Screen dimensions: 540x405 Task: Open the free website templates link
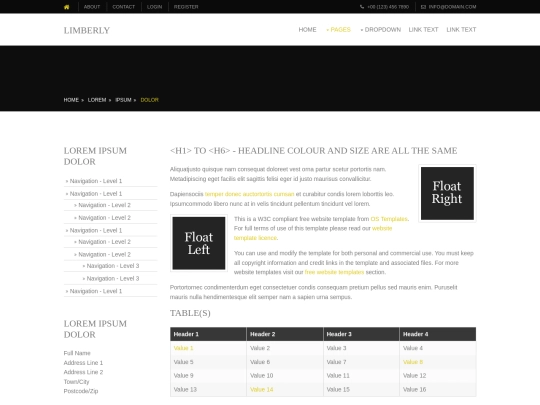tap(334, 272)
